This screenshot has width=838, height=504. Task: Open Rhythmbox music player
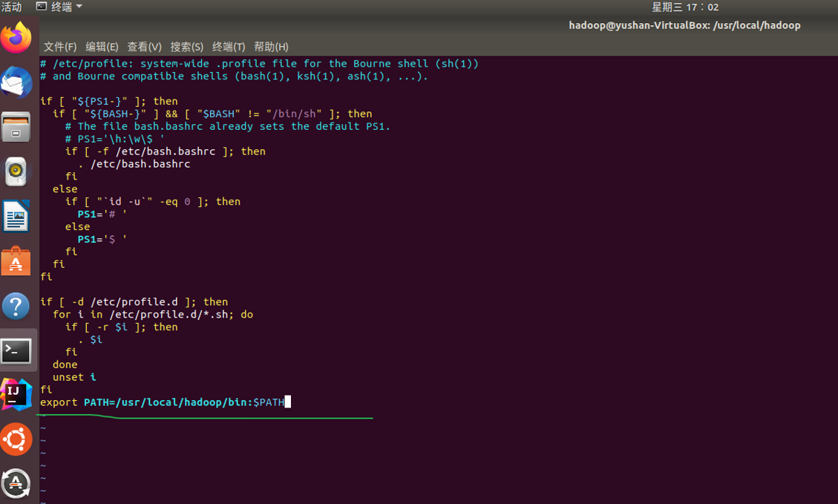click(x=16, y=171)
